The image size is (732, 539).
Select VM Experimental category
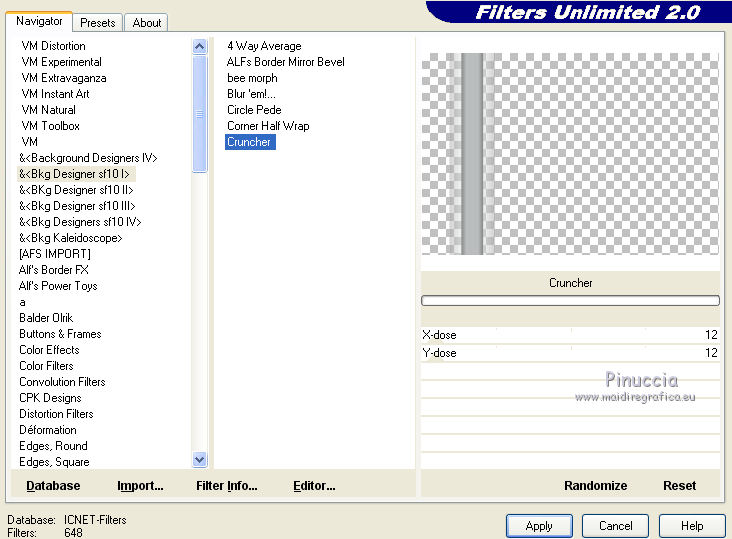pos(61,62)
